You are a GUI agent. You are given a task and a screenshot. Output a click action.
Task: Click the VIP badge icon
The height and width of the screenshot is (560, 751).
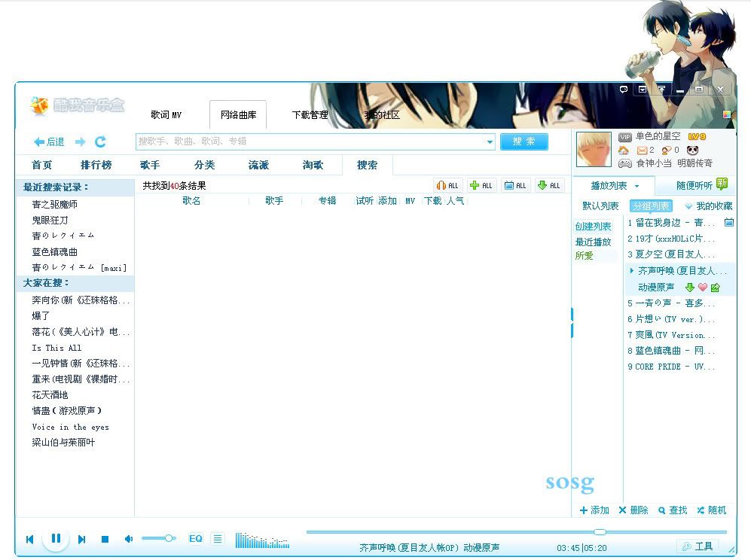(x=624, y=137)
